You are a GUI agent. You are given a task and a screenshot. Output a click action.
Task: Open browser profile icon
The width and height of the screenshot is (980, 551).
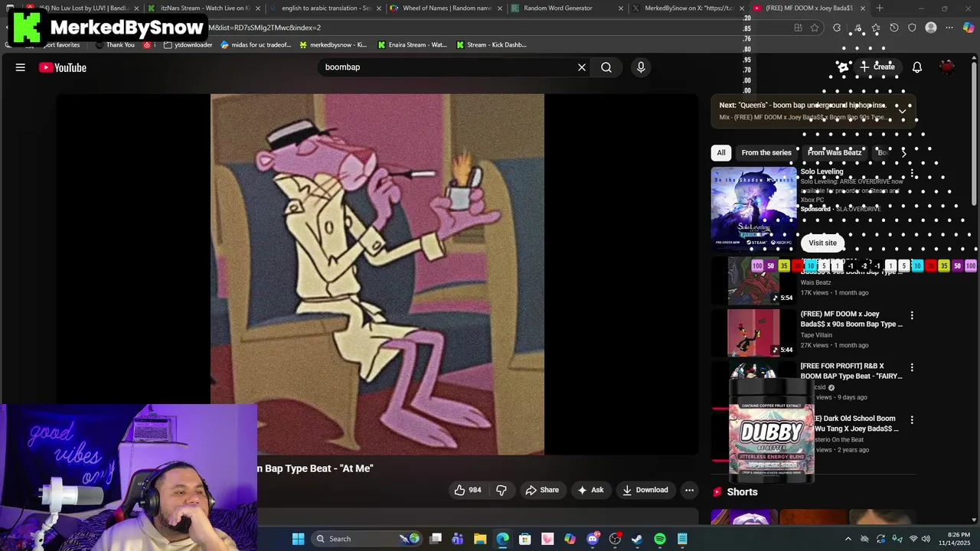931,28
